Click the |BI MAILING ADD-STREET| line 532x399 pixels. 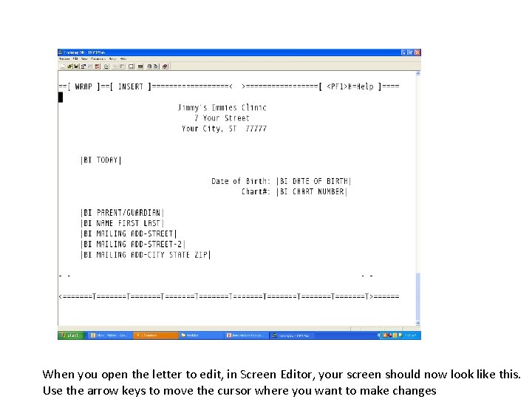(x=129, y=233)
